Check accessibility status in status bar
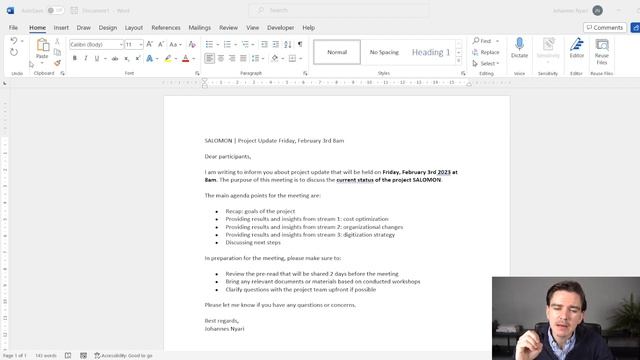Image resolution: width=640 pixels, height=360 pixels. point(123,356)
